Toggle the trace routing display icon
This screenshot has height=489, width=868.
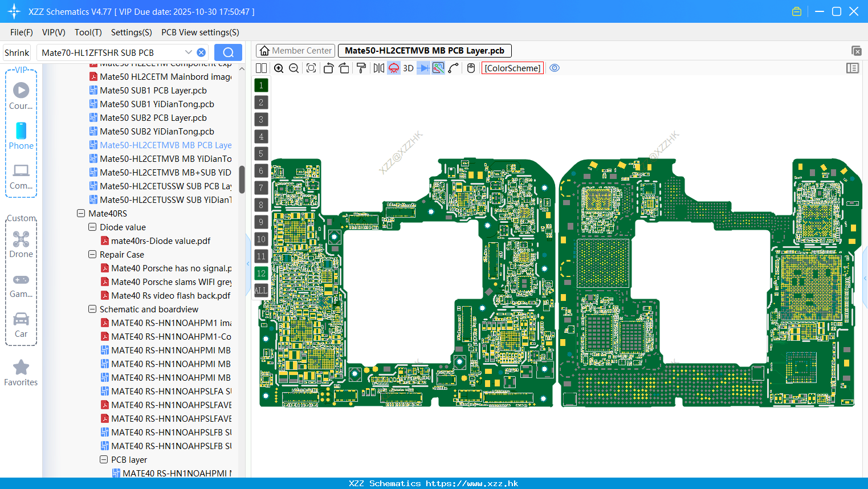pyautogui.click(x=438, y=68)
